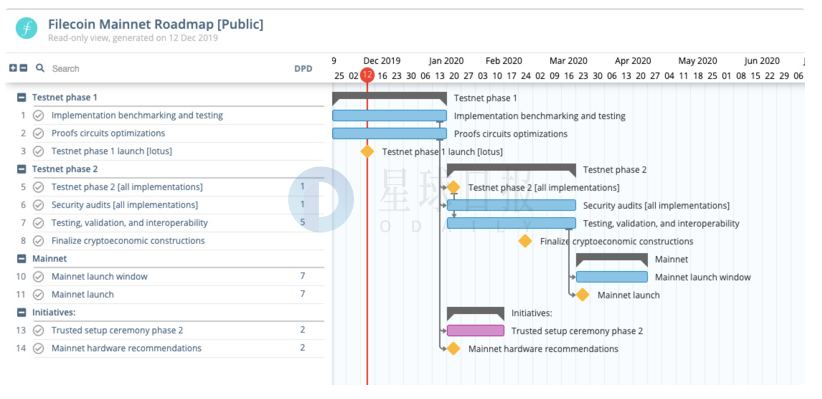Click the Finalize cryptoeconomic constructions diamond milestone
Screen dimensions: 822x399
(x=525, y=241)
